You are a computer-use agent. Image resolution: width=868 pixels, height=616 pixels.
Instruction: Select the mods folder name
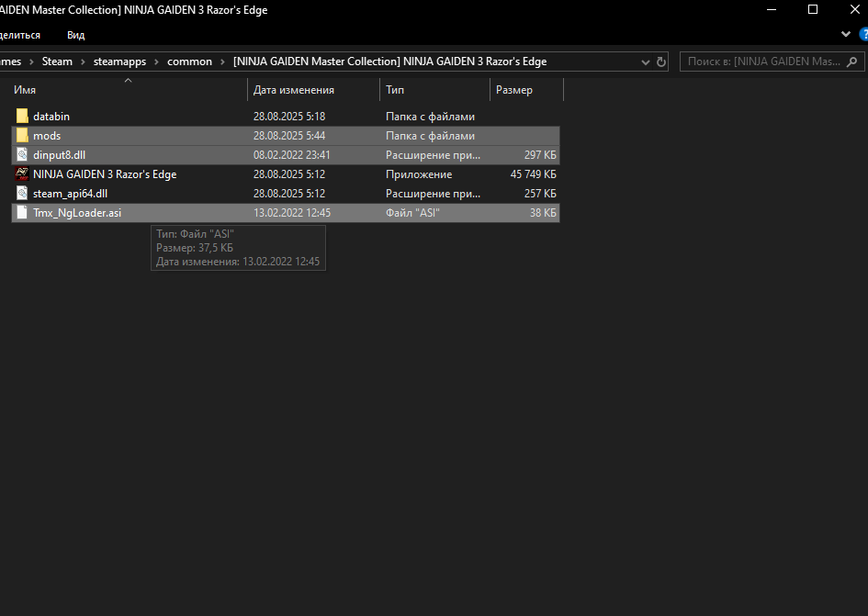[x=47, y=136]
